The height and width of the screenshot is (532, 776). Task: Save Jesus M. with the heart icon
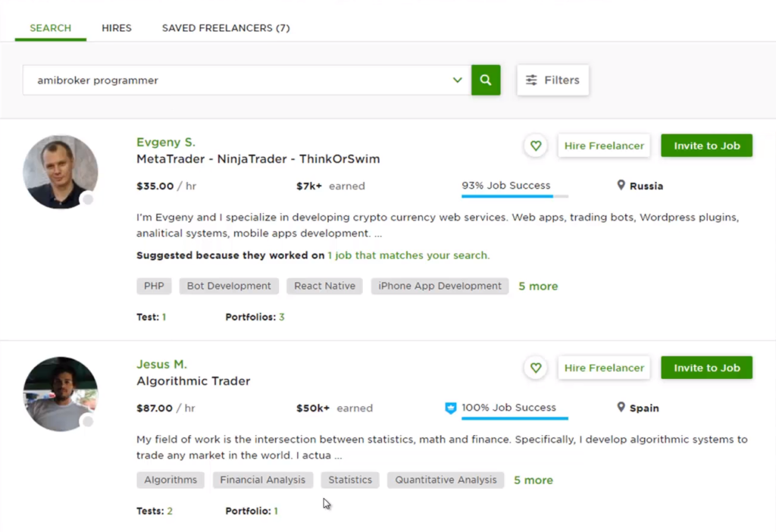click(x=536, y=368)
